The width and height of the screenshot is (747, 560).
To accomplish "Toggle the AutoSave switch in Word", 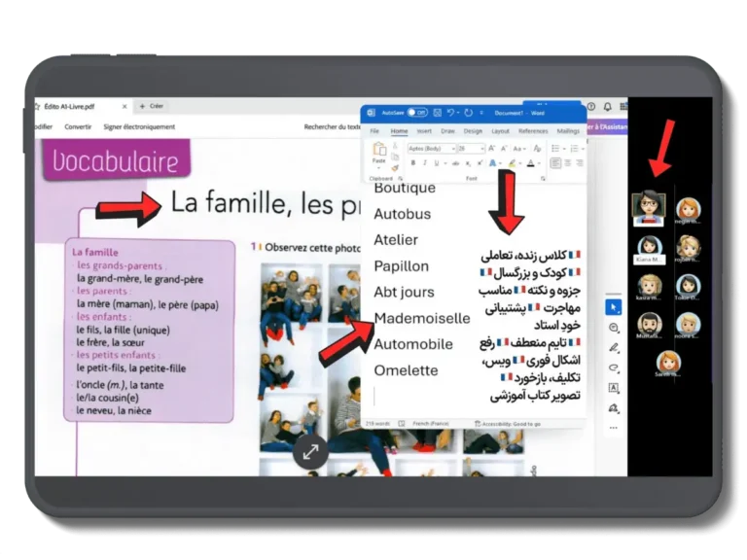I will [417, 113].
